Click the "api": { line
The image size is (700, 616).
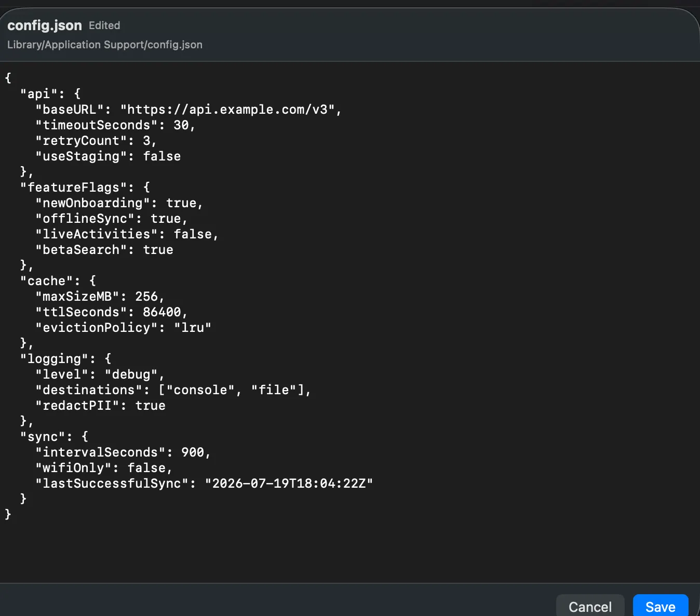coord(50,94)
